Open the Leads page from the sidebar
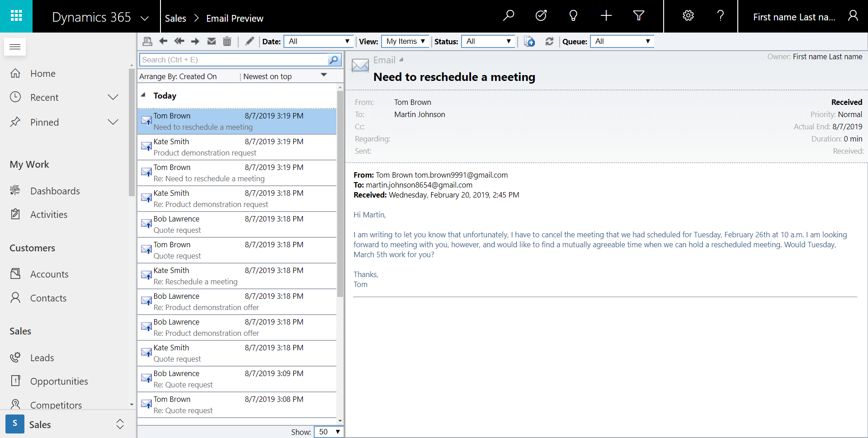Image resolution: width=868 pixels, height=438 pixels. [41, 358]
